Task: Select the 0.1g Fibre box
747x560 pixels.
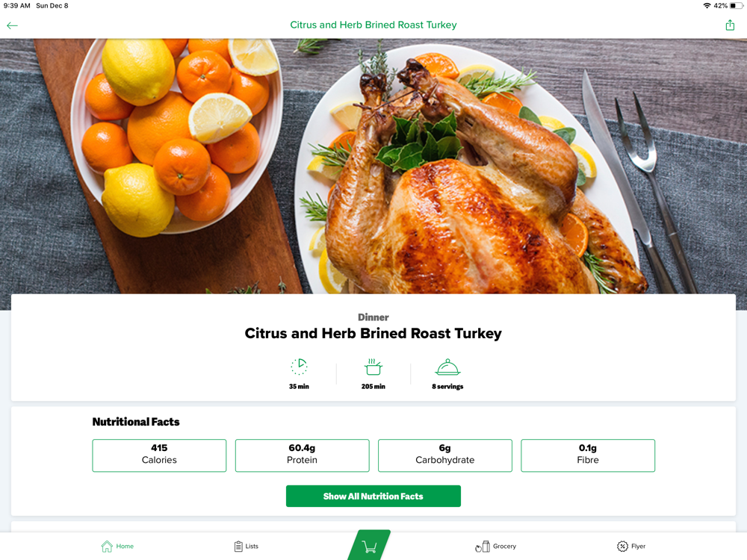Action: (x=588, y=455)
